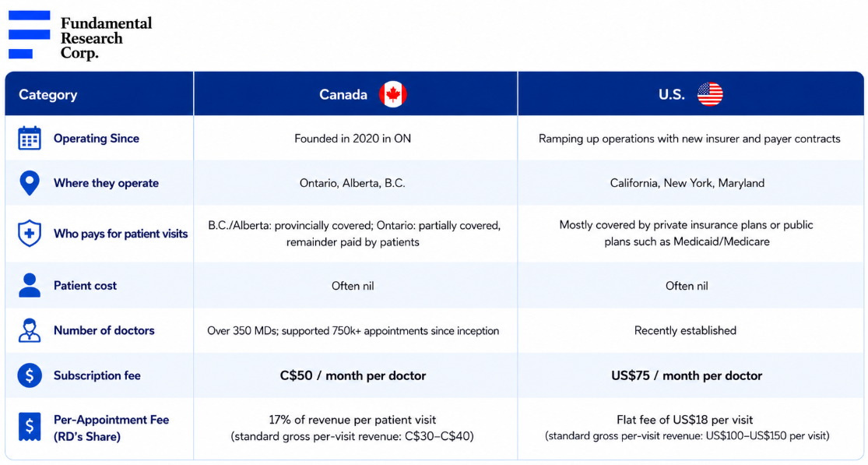Click the Fundamental Research Corp. logo icon
This screenshot has width=868, height=465.
(29, 34)
